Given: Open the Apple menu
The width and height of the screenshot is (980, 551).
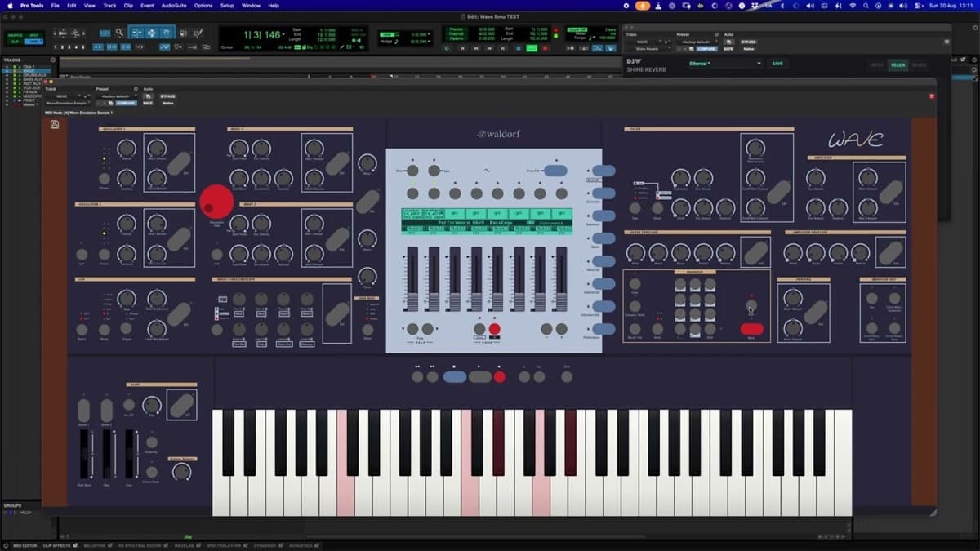Looking at the screenshot, I should [x=9, y=5].
